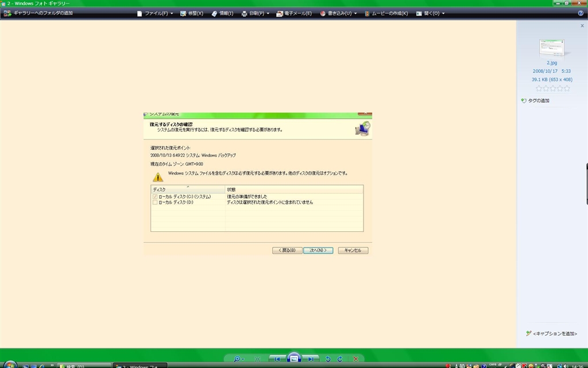Click the 39.1 KB (653 x 408) size text
Screen dimensions: 588x368
coord(552,79)
